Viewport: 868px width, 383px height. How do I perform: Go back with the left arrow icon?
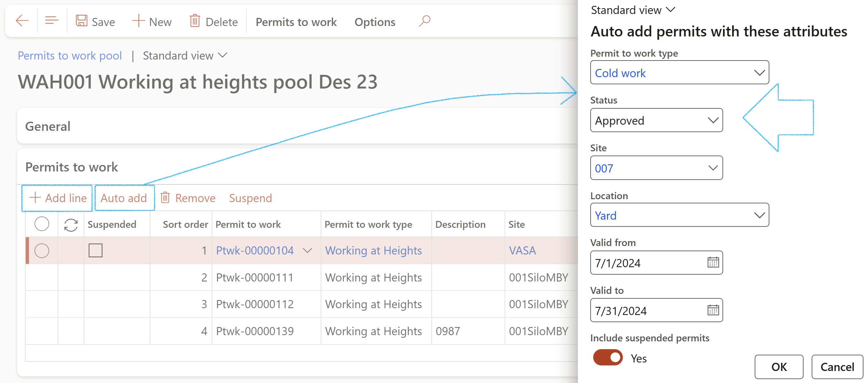click(x=22, y=21)
